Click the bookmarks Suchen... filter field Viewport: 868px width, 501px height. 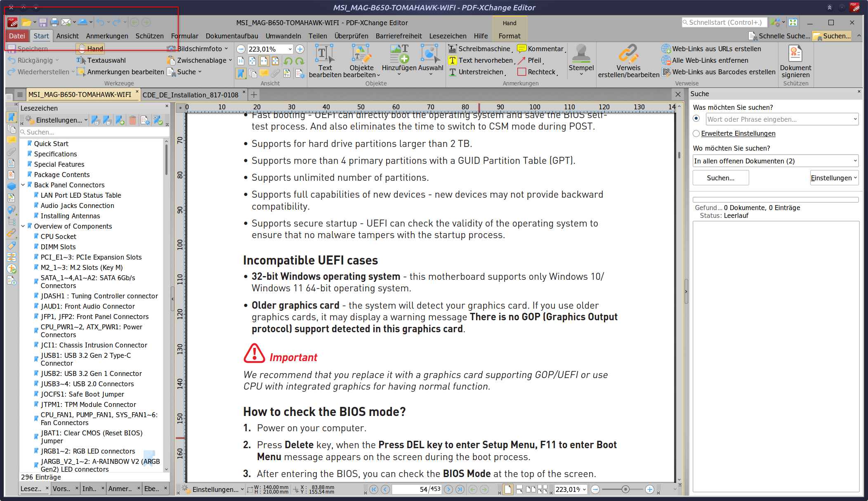point(94,132)
